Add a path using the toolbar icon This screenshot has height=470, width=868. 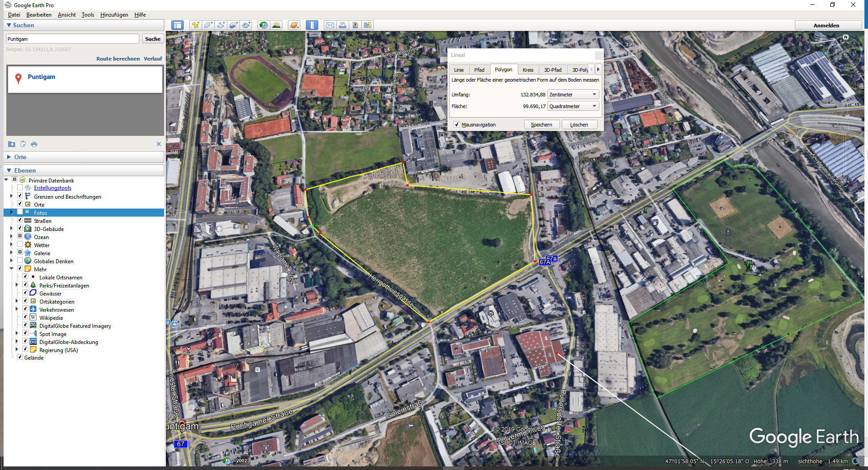[221, 25]
